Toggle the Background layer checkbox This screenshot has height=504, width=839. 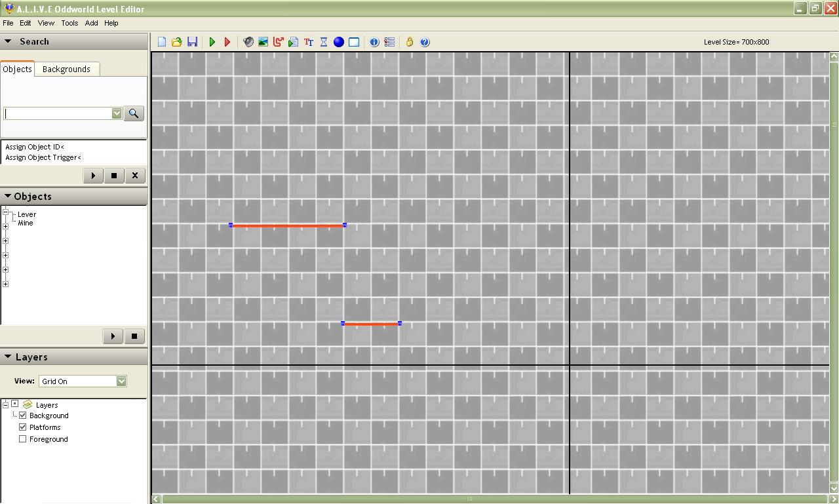coord(23,416)
